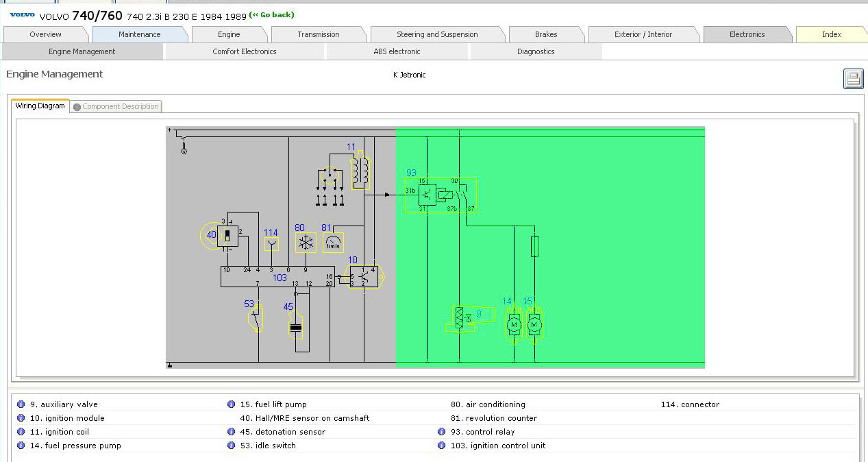
Task: Click info icon next to ignition module
Action: tap(21, 418)
